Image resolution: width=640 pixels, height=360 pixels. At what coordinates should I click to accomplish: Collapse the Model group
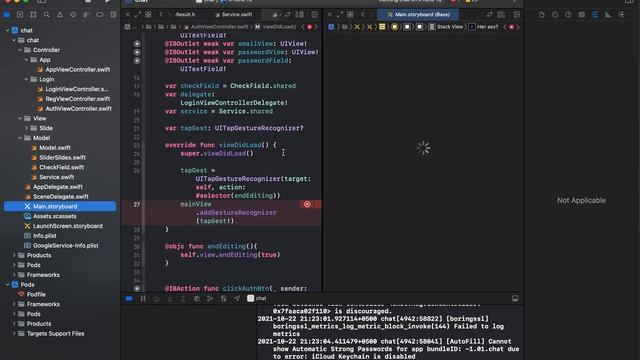point(20,138)
